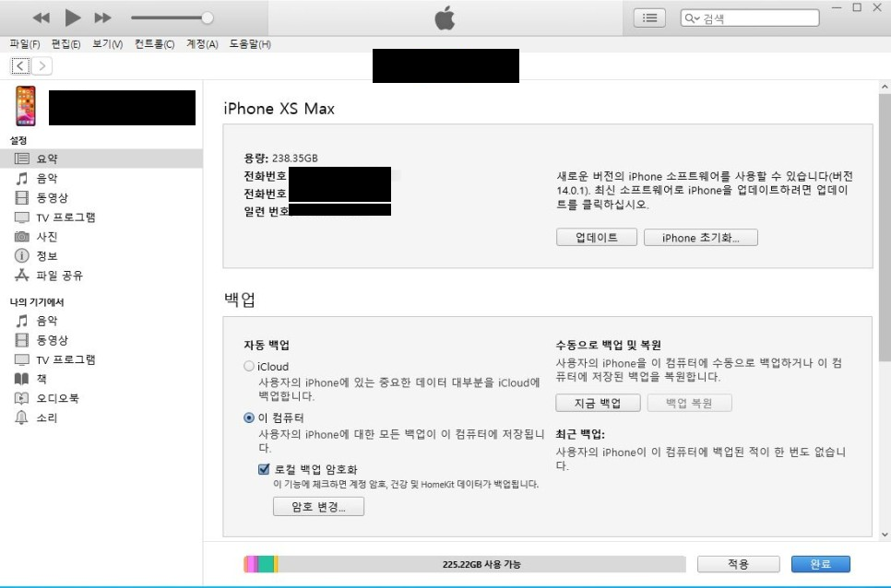This screenshot has width=891, height=588.
Task: Click TV 프로그램 monitor icon under 설정
Action: [x=21, y=218]
